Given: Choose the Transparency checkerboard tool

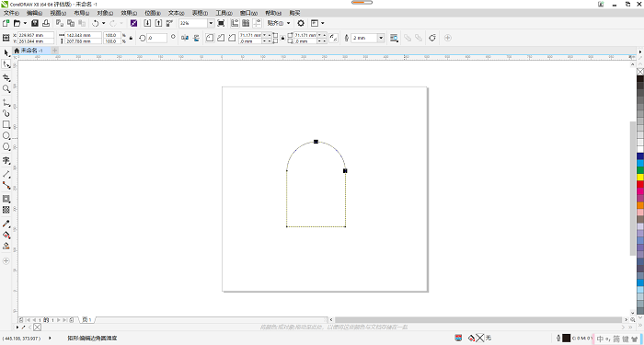Looking at the screenshot, I should pos(6,210).
